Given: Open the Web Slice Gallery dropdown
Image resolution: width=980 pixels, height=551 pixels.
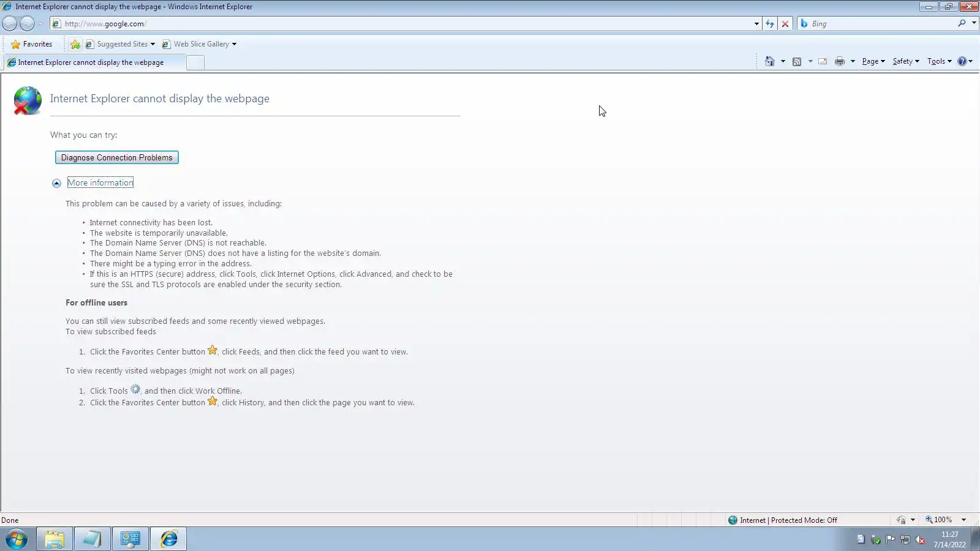Looking at the screenshot, I should coord(199,44).
